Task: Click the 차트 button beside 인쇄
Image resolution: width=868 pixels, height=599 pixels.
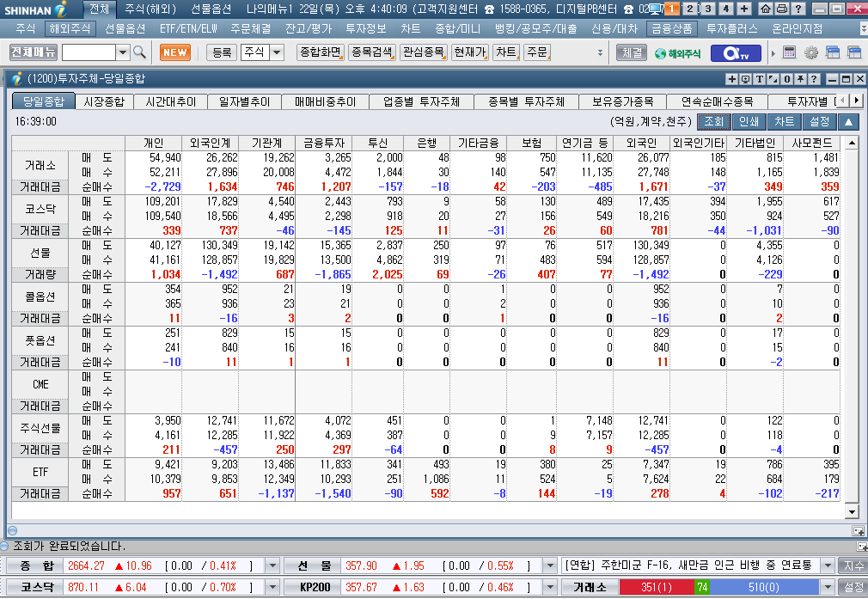Action: point(785,122)
